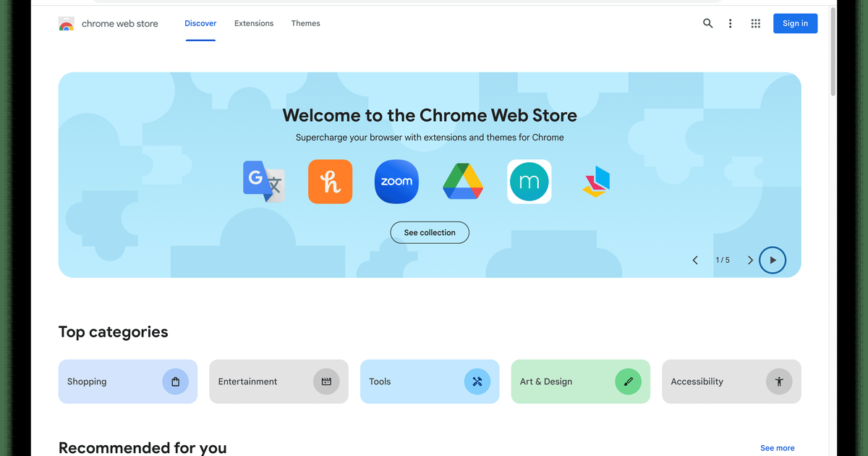Viewport: 868px width, 456px height.
Task: Open the Tools category card
Action: coord(430,381)
